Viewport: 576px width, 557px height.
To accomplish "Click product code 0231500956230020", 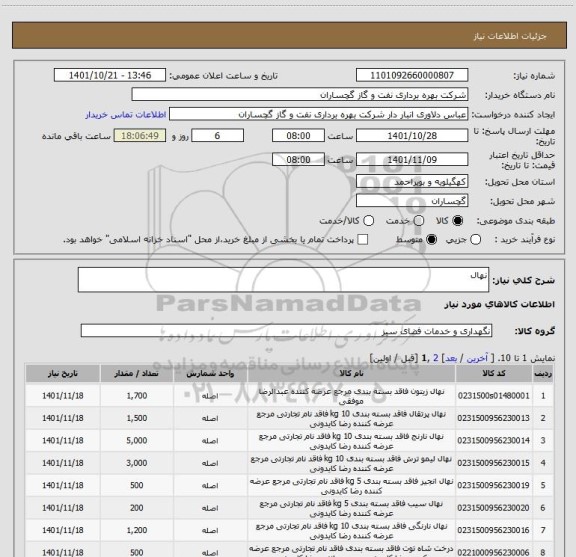I will (x=494, y=508).
